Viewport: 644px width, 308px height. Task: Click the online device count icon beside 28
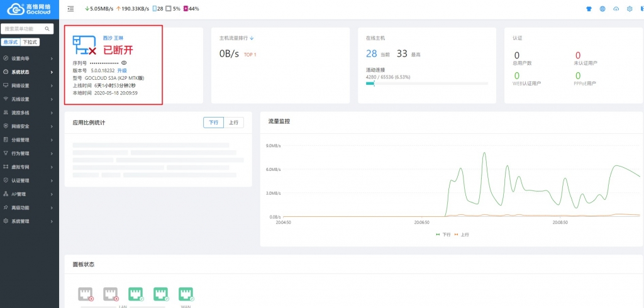click(x=155, y=9)
